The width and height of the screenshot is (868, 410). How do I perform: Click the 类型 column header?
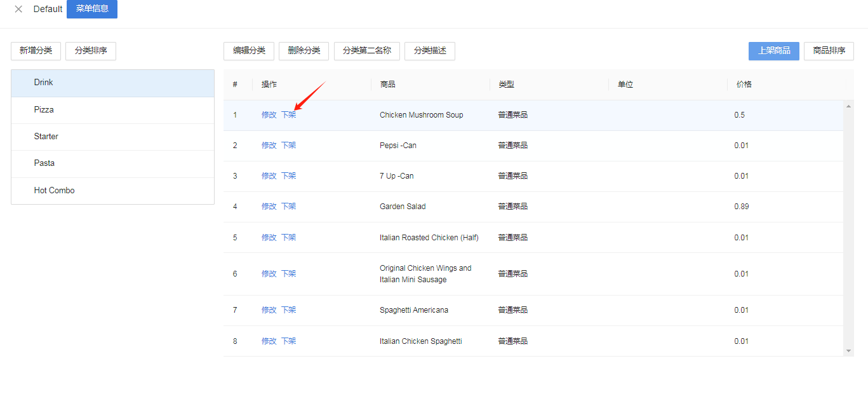pos(506,85)
